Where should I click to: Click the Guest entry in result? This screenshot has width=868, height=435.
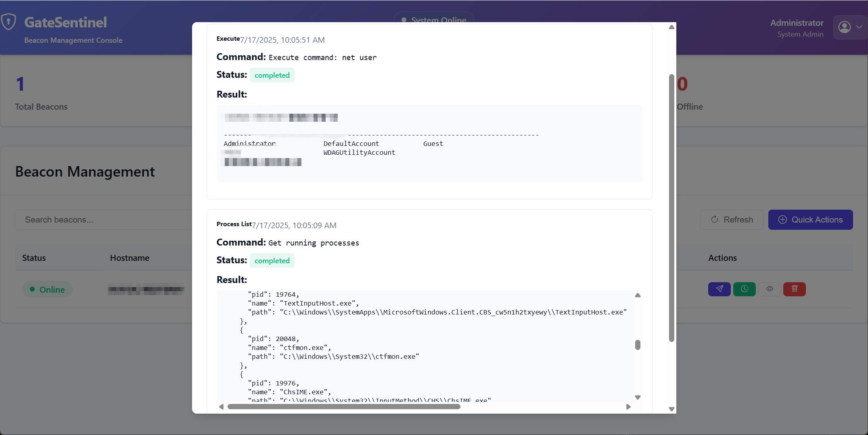click(x=433, y=144)
